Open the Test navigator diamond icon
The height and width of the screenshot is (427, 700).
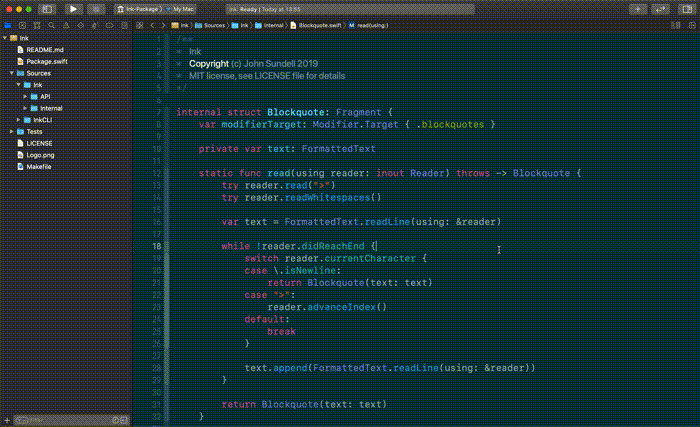point(80,25)
